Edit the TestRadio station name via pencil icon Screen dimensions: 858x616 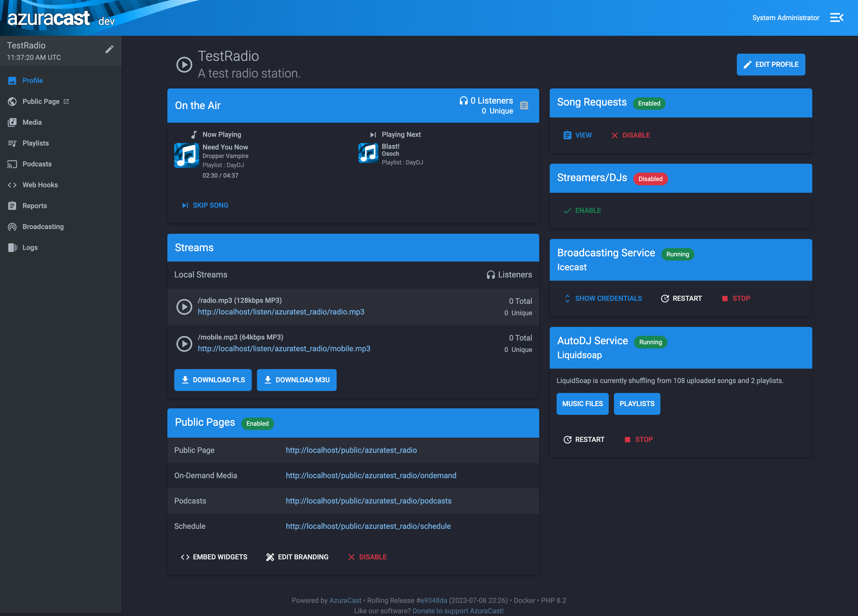[x=109, y=49]
